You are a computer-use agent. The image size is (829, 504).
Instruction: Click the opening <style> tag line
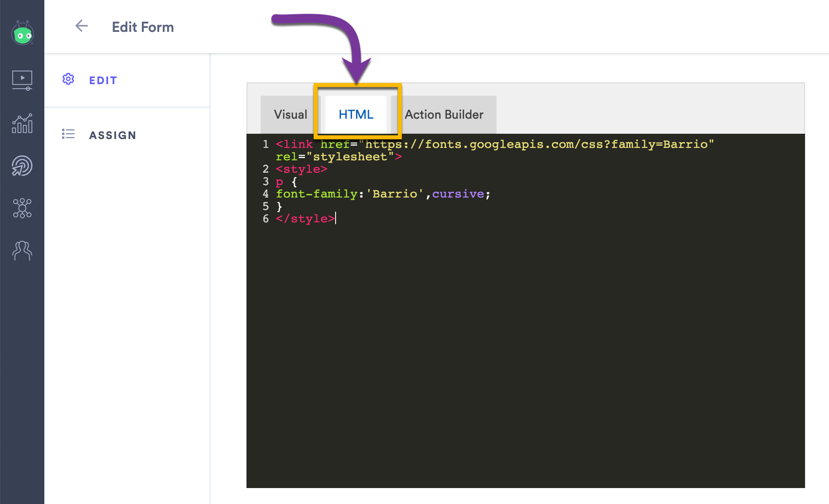click(x=301, y=169)
